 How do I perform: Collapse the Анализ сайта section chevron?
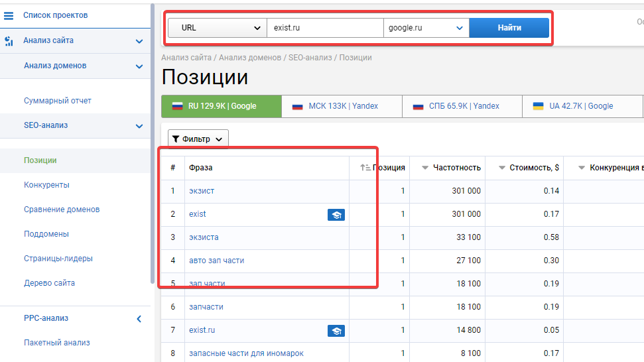tap(139, 41)
